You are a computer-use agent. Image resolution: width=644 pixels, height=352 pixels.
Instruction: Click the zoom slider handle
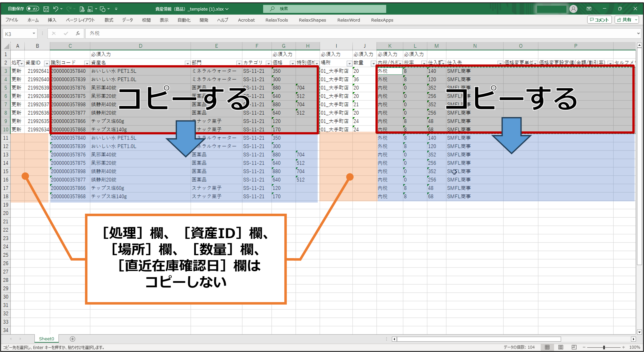(604, 347)
